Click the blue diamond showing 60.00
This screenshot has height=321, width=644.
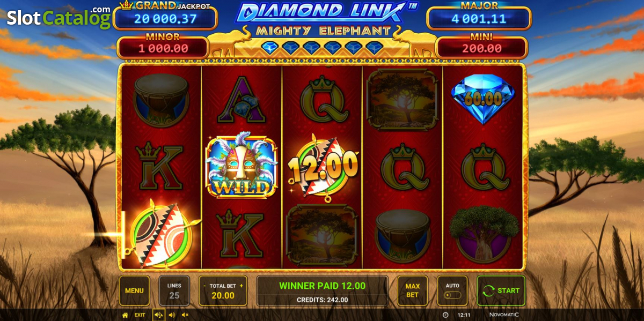click(x=483, y=99)
